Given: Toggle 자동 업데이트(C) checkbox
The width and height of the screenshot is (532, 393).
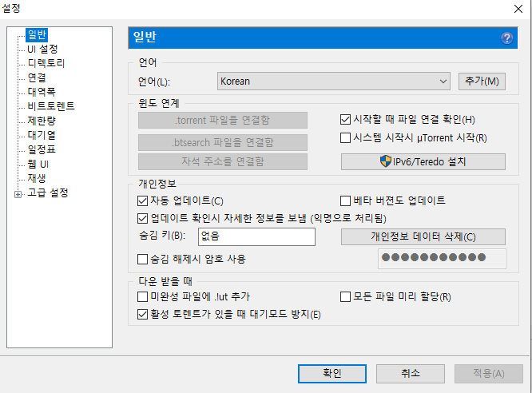Looking at the screenshot, I should click(142, 201).
